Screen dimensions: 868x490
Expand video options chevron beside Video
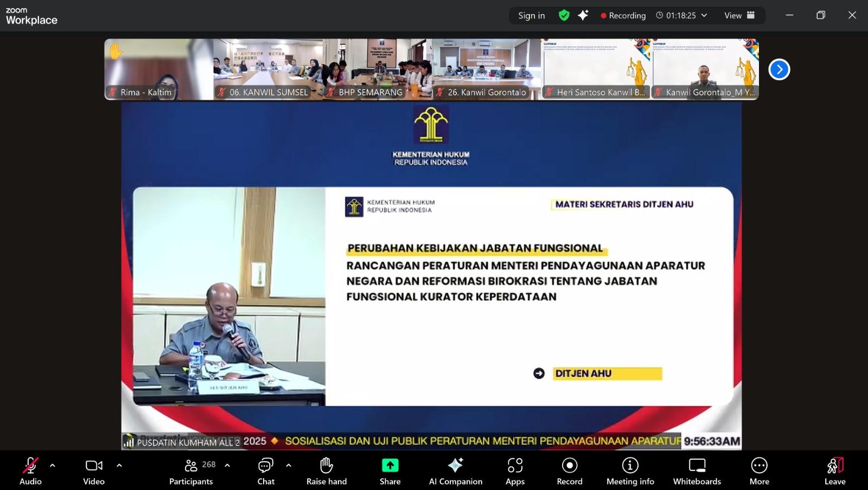(119, 465)
